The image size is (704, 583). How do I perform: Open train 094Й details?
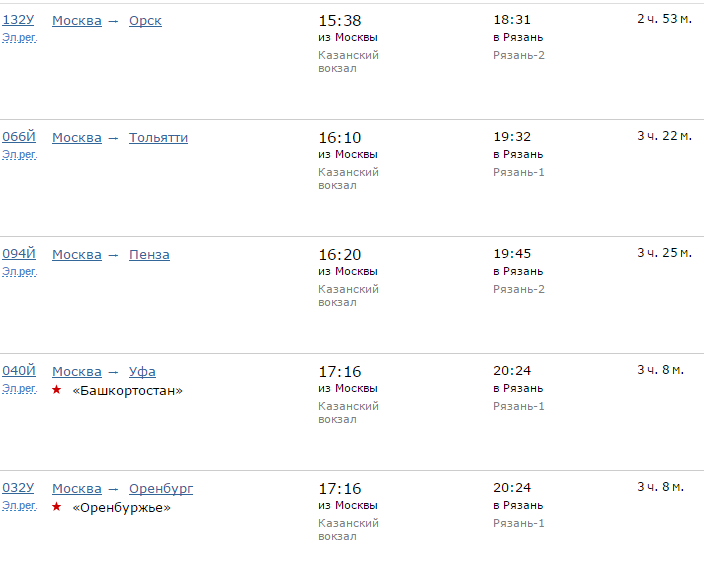coord(19,254)
